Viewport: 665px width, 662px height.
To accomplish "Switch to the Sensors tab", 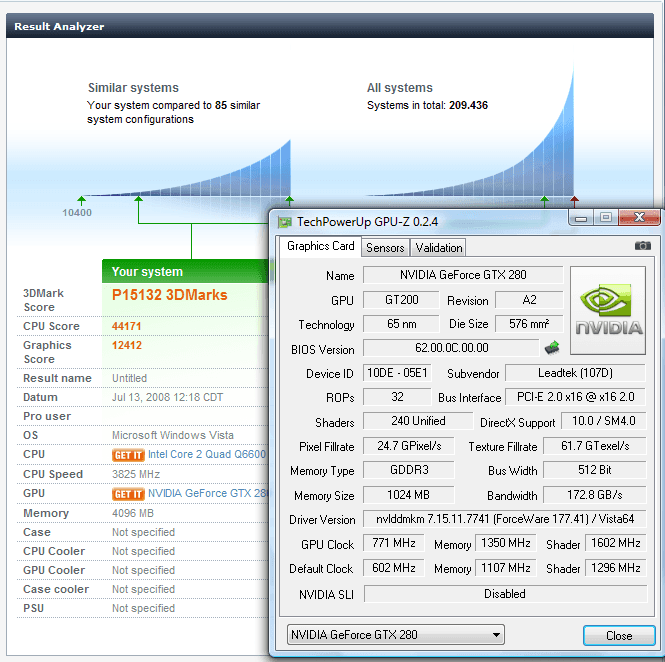I will tap(385, 248).
